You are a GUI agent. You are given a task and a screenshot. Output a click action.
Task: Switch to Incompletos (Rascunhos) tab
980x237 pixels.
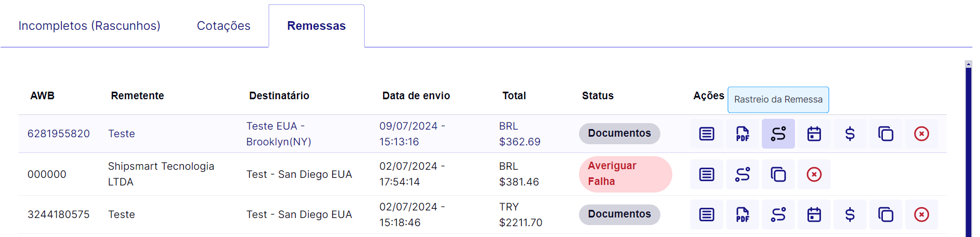click(x=90, y=26)
